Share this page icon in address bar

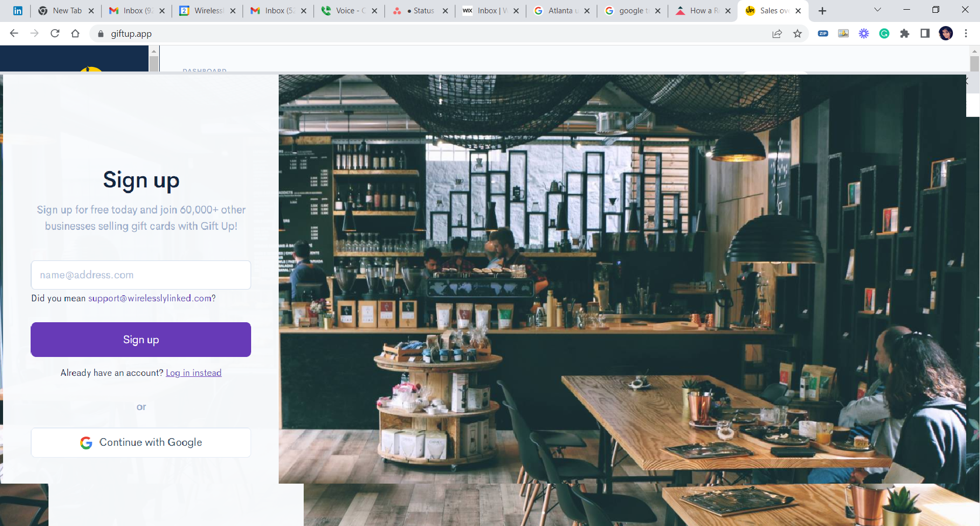777,34
